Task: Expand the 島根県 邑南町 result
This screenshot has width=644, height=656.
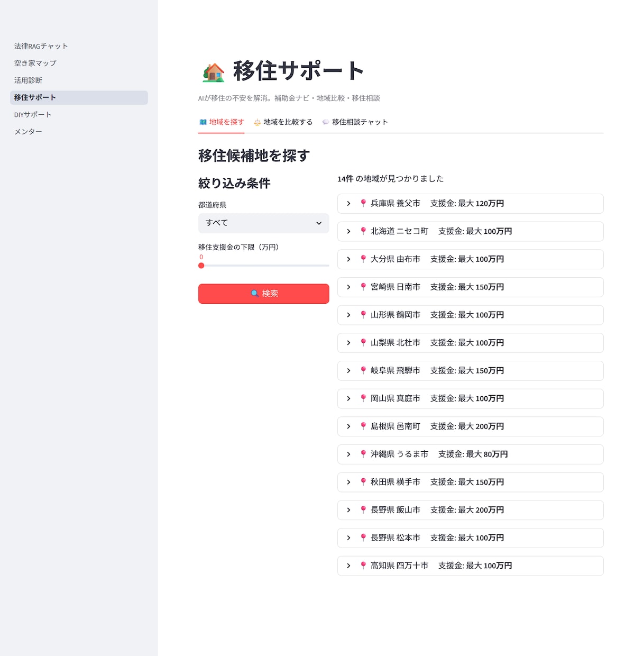Action: 470,426
